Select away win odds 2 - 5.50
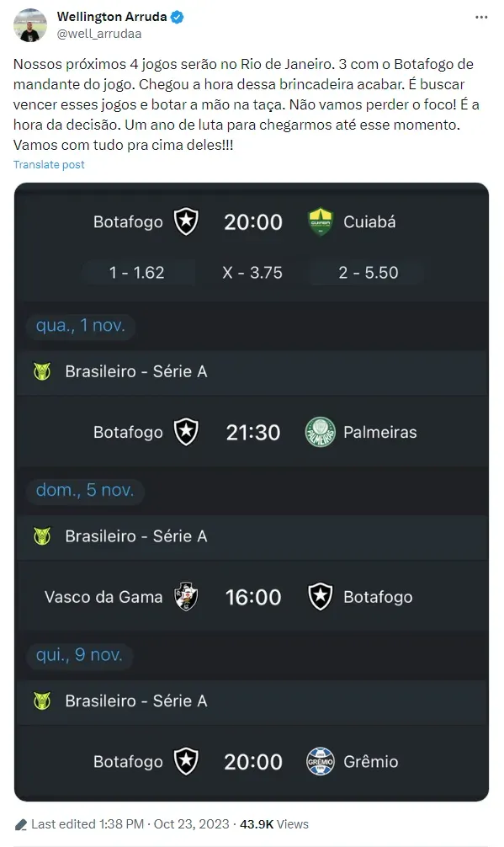This screenshot has height=847, width=504. (x=369, y=273)
